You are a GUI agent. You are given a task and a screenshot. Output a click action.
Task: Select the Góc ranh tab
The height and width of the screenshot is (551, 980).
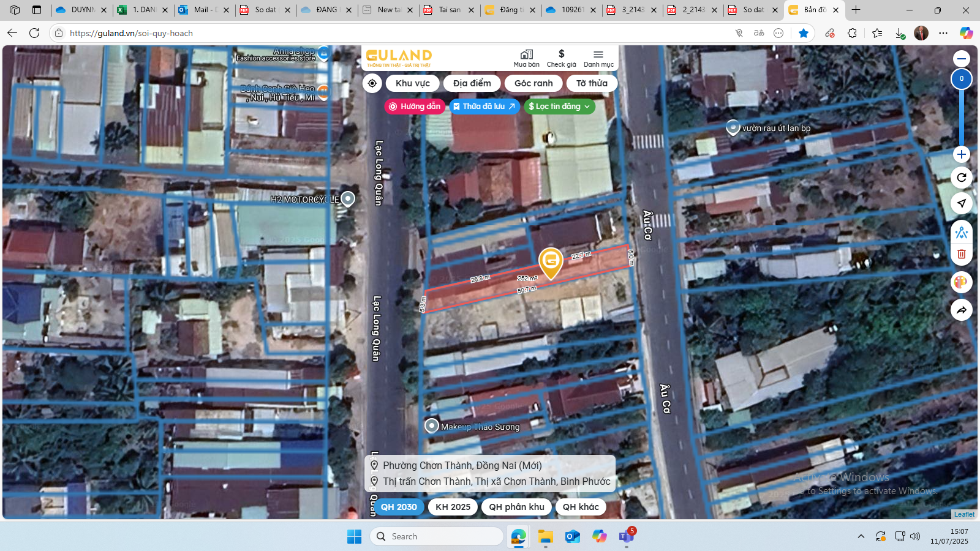[x=533, y=83]
